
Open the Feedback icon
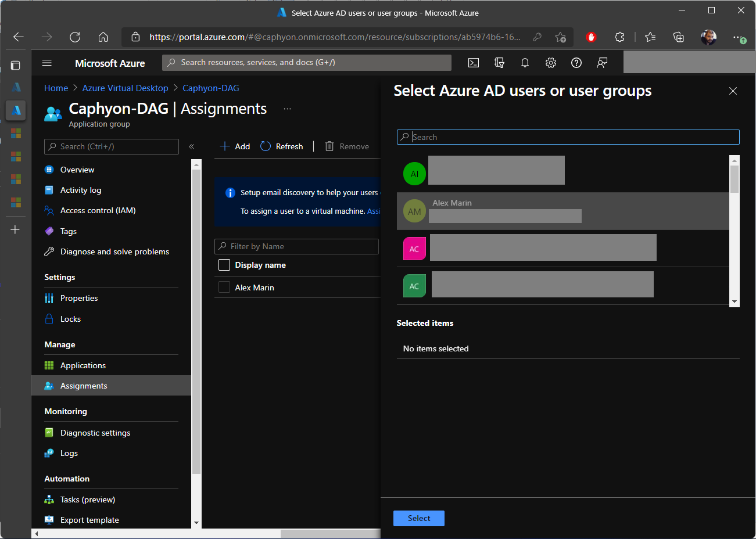[x=602, y=63]
